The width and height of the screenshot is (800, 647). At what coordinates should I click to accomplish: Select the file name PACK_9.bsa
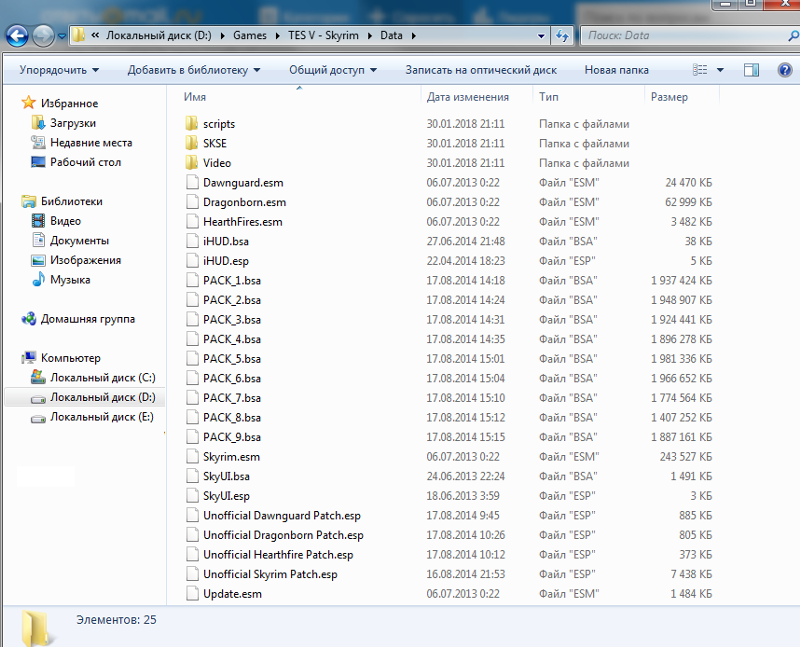(x=232, y=437)
